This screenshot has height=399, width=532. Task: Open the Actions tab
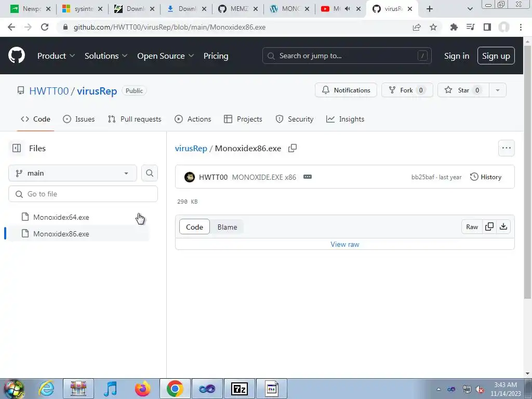coord(193,119)
